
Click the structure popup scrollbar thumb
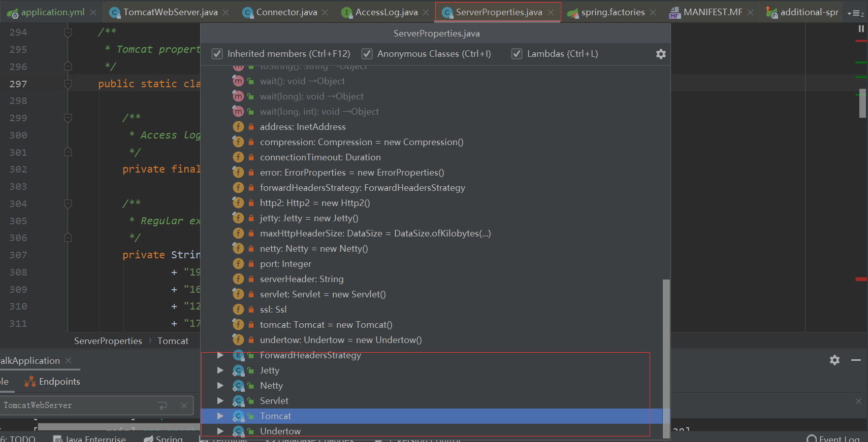click(x=666, y=358)
